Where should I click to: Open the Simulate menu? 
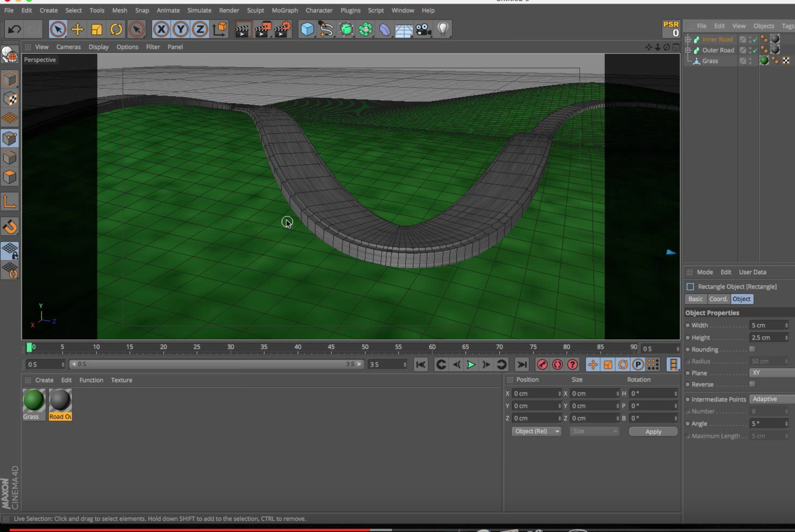pyautogui.click(x=199, y=10)
